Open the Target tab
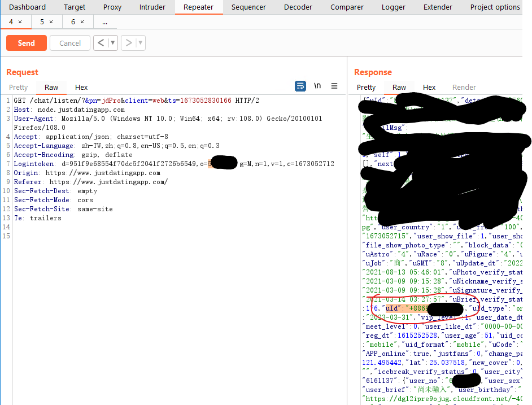Viewport: 532px width, 405px height. click(x=75, y=7)
